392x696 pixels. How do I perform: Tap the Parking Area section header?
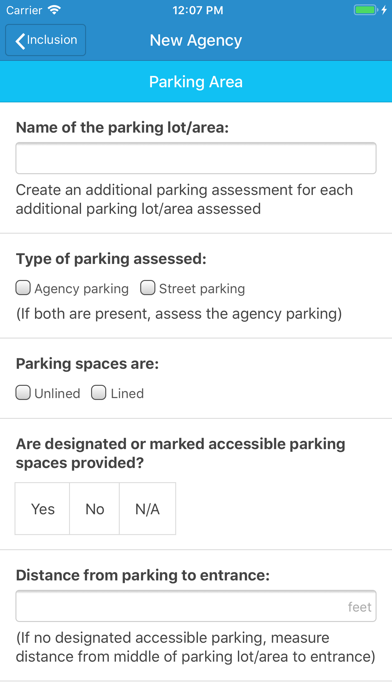click(x=196, y=82)
